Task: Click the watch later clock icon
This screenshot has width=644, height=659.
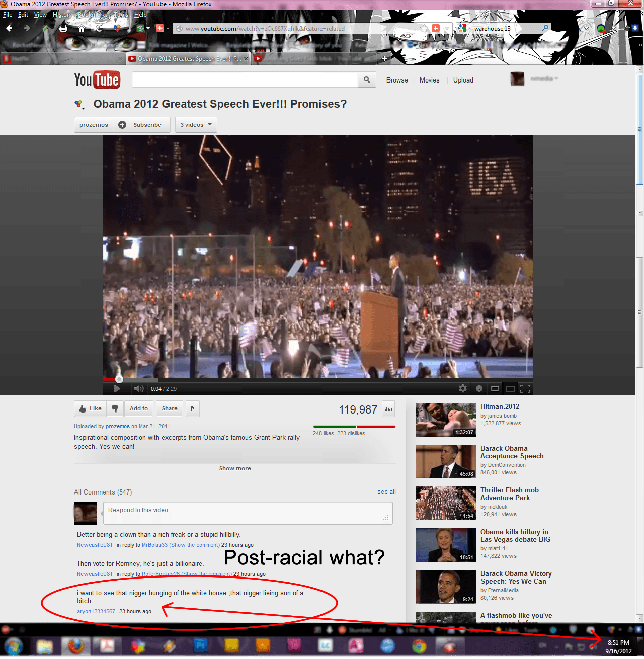Action: 479,388
